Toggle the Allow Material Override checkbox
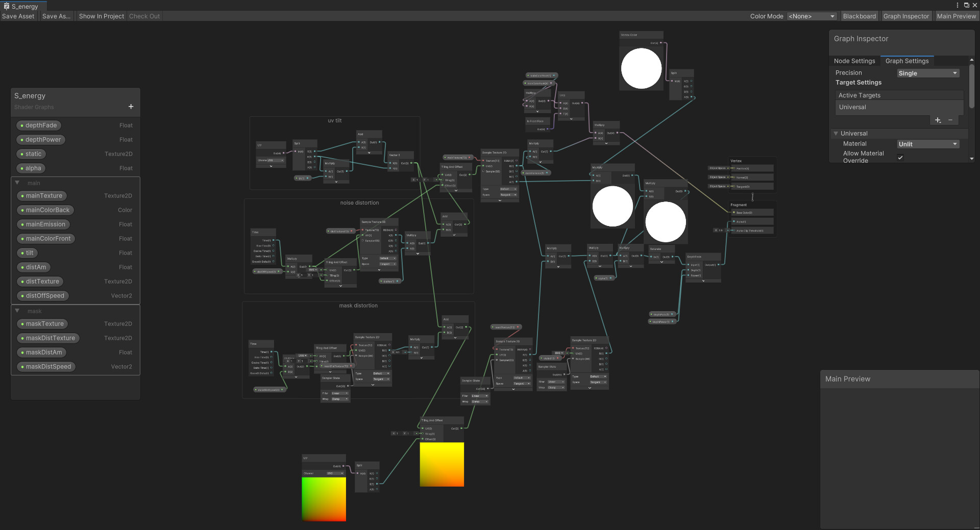This screenshot has height=530, width=980. (x=900, y=157)
